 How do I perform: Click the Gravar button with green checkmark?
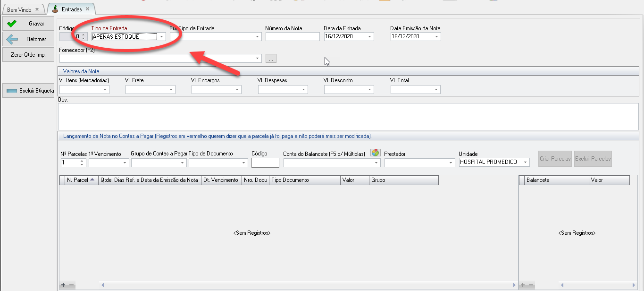(x=28, y=24)
